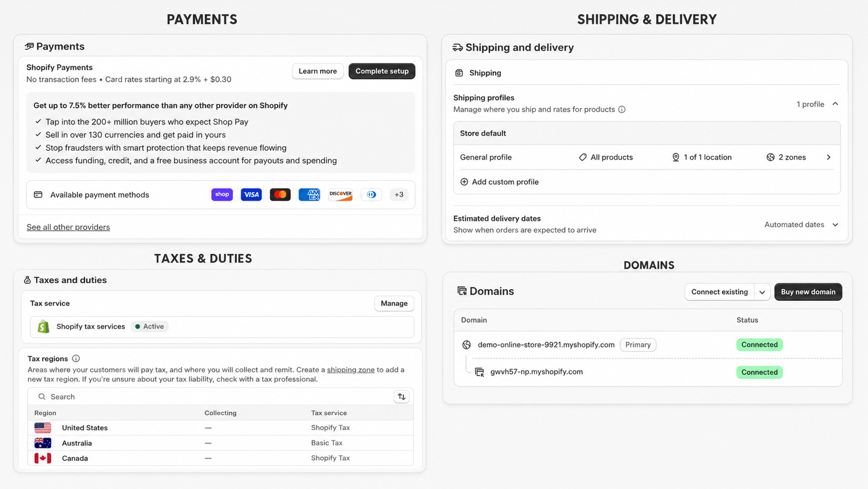This screenshot has height=489, width=868.
Task: Sort tax regions with the arrows button
Action: (x=402, y=397)
